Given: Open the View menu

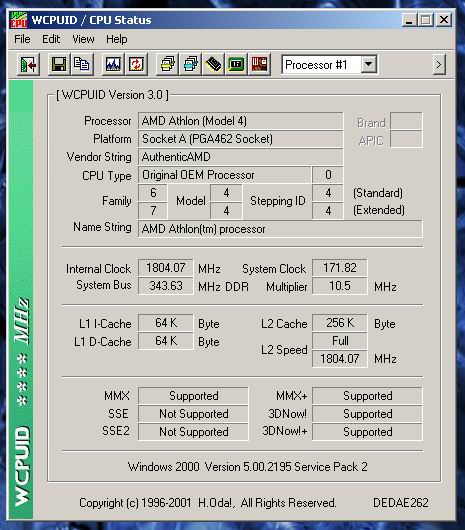Looking at the screenshot, I should [83, 39].
